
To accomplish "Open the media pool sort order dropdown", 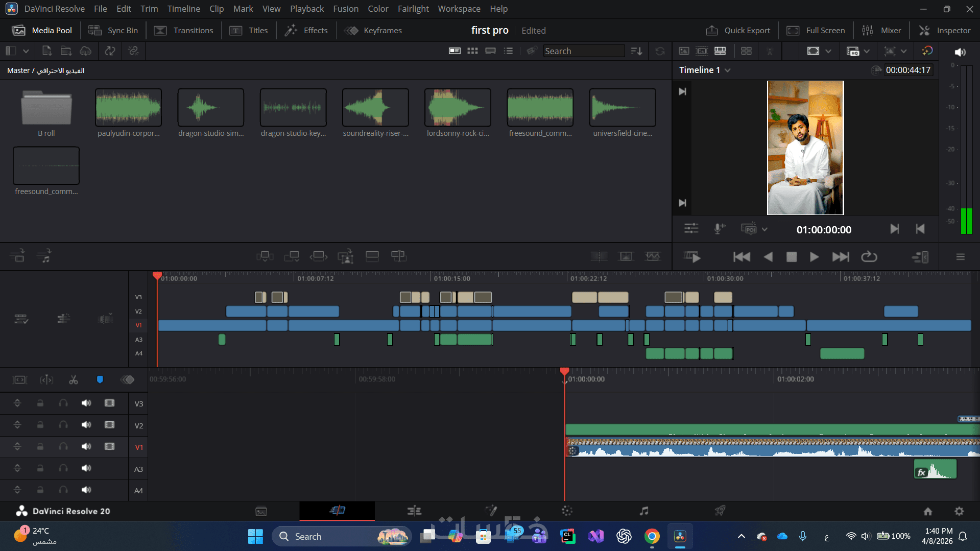I will 636,51.
